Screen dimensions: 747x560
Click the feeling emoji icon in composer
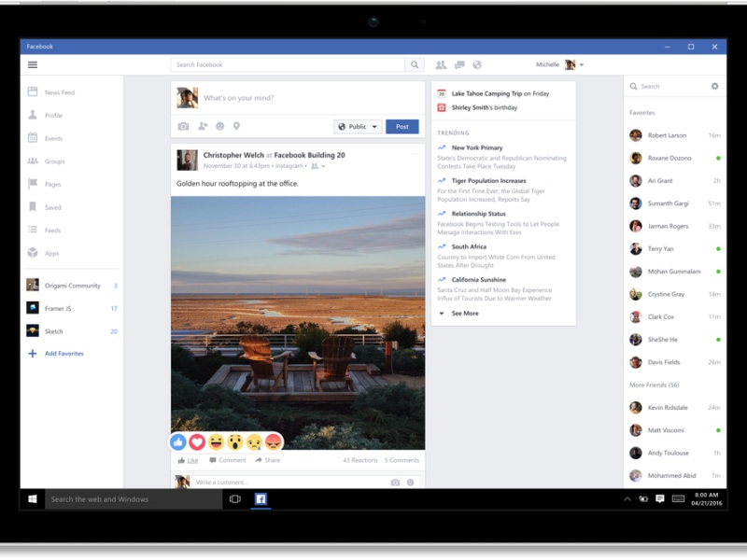220,126
